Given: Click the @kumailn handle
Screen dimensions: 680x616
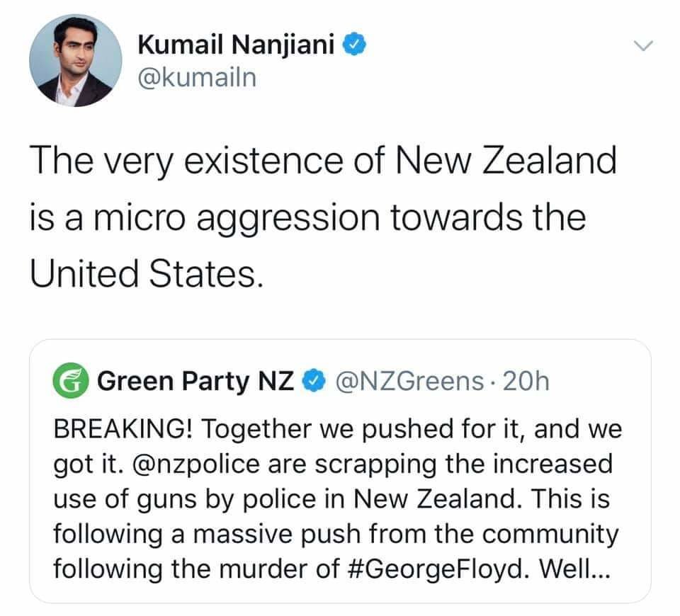Looking at the screenshot, I should coord(196,77).
